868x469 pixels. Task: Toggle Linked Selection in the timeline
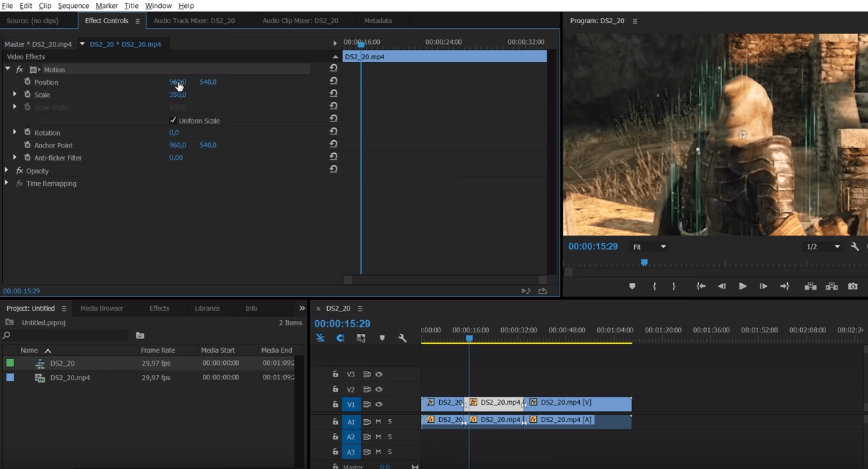point(361,337)
